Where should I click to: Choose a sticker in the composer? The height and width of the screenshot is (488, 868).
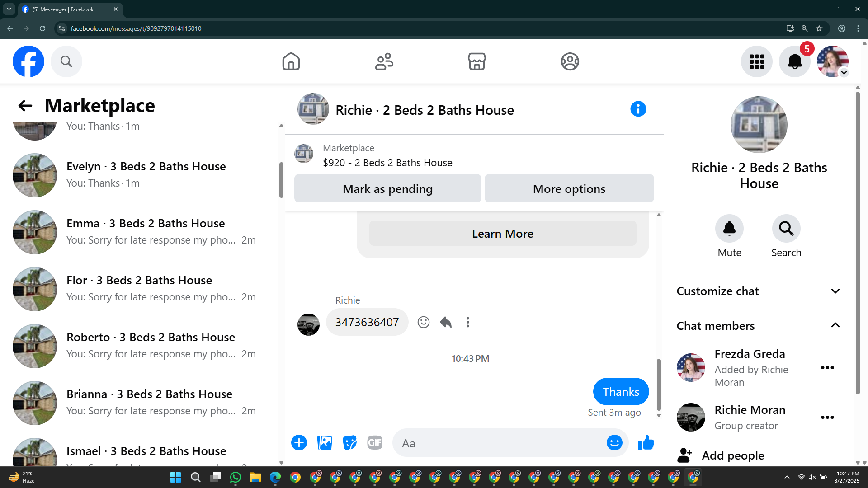pyautogui.click(x=349, y=443)
